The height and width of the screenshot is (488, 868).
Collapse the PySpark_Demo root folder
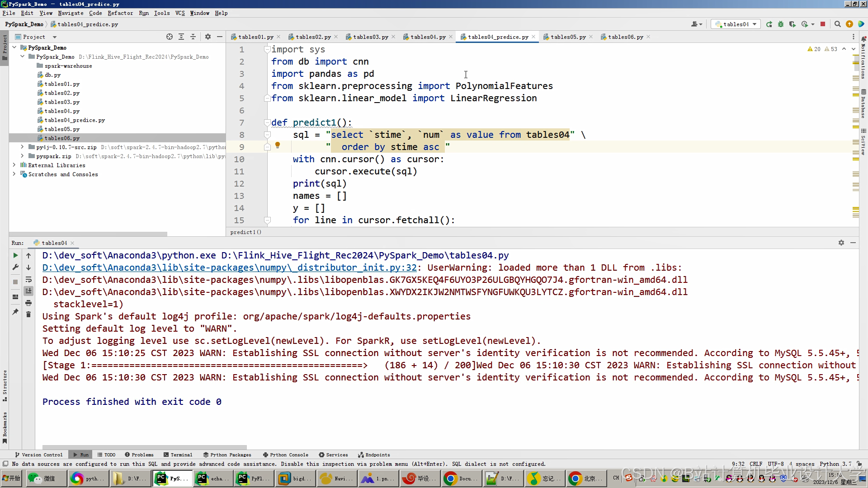14,47
